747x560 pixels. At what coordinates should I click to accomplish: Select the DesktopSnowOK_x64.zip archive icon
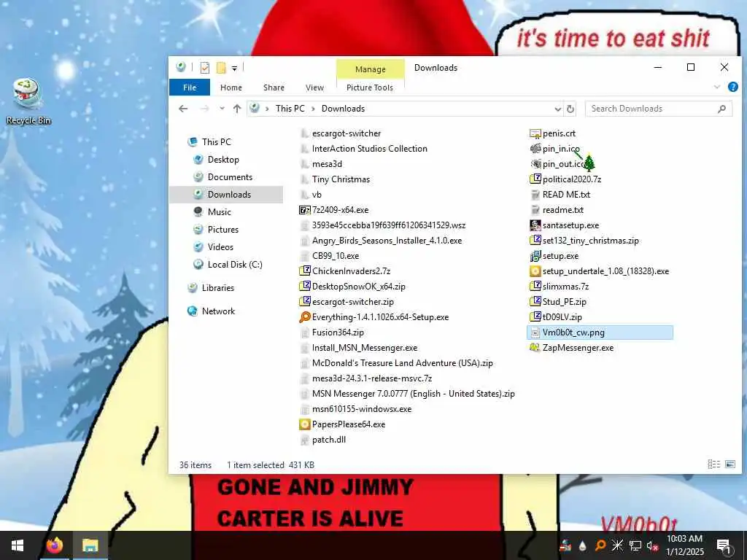click(x=304, y=287)
